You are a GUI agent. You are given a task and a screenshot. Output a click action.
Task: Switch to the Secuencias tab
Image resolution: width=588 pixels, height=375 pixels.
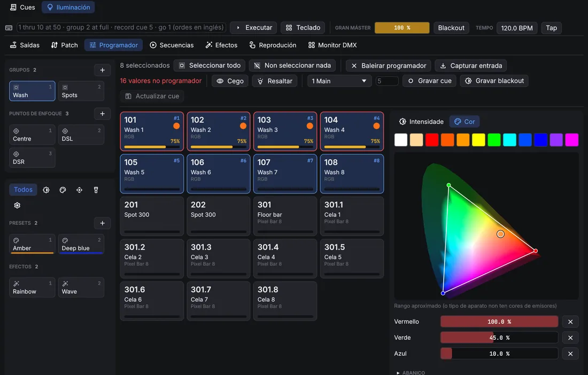click(x=172, y=45)
